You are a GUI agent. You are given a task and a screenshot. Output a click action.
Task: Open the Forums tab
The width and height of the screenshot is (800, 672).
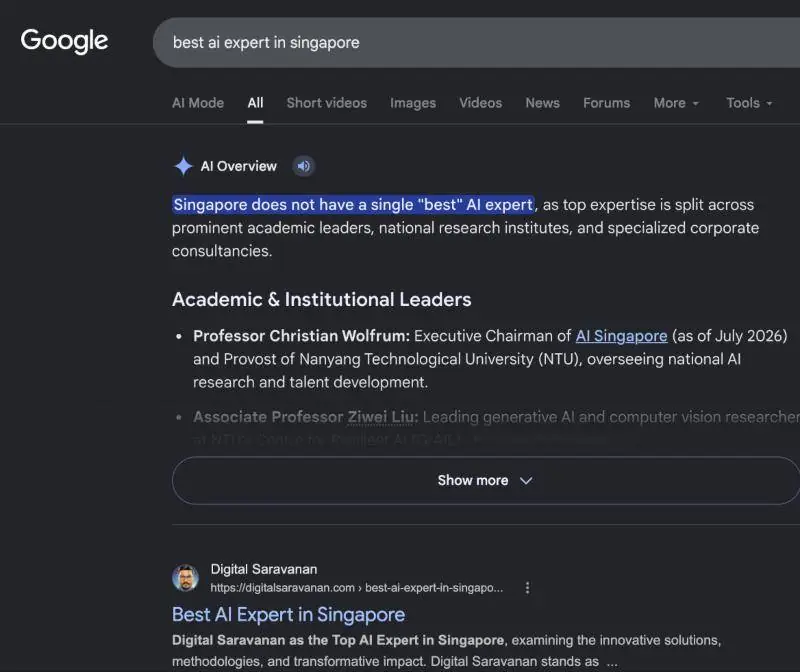[x=607, y=103]
